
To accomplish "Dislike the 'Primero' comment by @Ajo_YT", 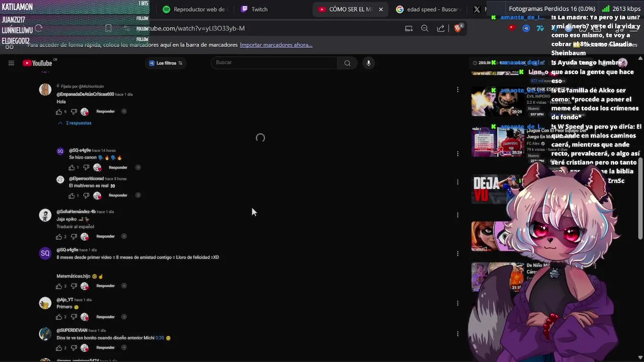I will (x=74, y=317).
